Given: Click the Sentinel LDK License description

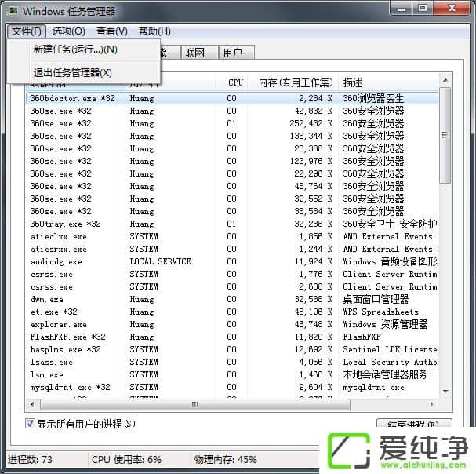Looking at the screenshot, I should point(390,349).
